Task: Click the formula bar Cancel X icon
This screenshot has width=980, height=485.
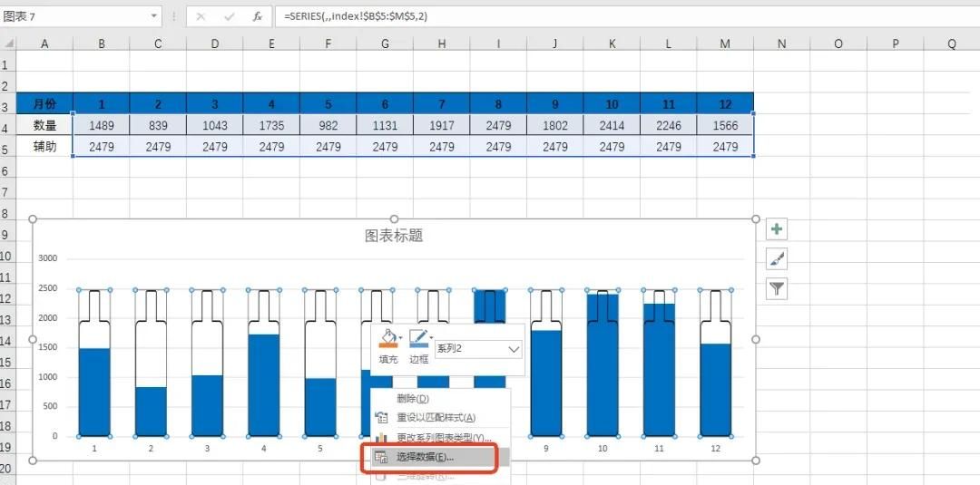Action: (x=201, y=16)
